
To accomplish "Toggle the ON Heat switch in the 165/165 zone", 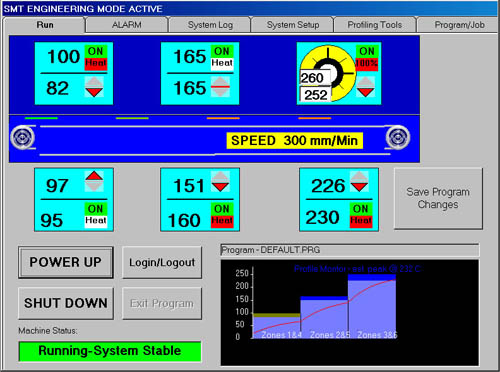I will coord(222,57).
